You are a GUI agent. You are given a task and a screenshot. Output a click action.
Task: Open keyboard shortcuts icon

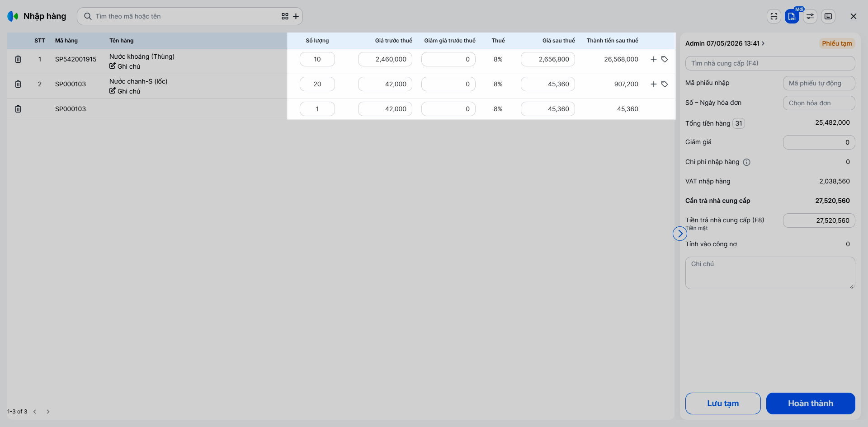tap(828, 16)
